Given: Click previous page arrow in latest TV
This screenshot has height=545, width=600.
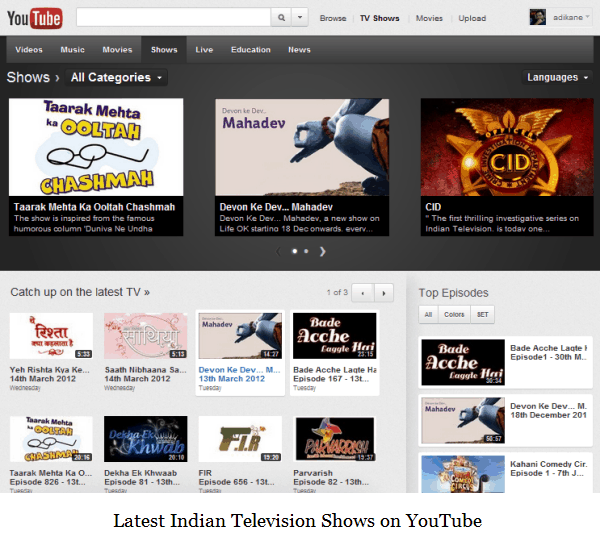Looking at the screenshot, I should (362, 293).
